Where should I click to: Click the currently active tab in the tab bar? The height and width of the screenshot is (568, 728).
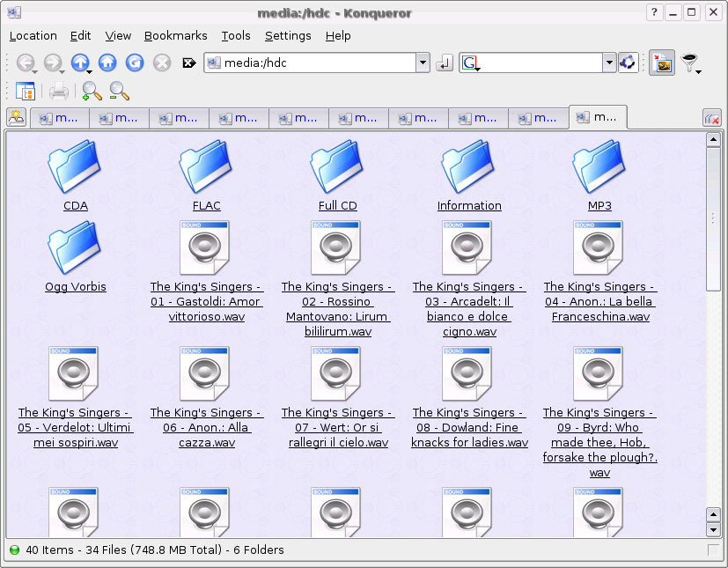pos(598,117)
